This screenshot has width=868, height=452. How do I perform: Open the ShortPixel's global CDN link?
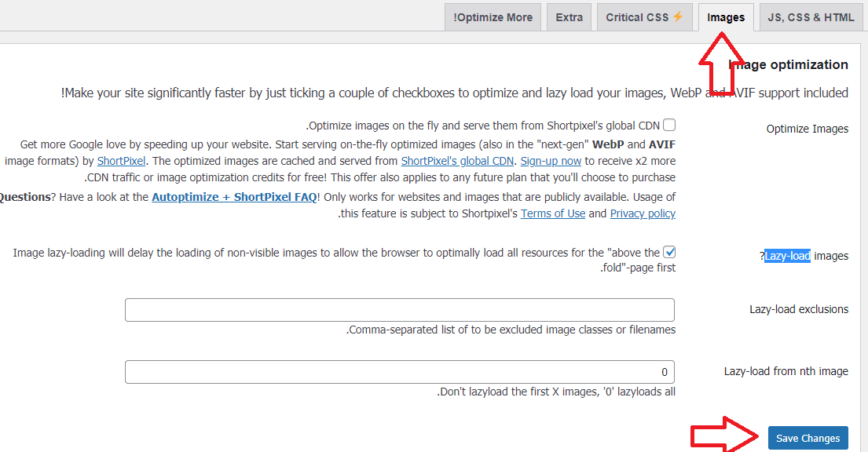[457, 161]
